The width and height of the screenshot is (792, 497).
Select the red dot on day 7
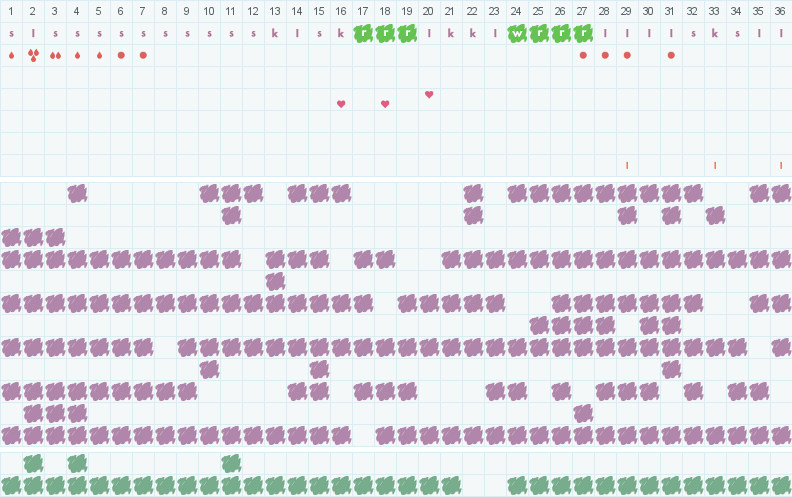143,55
